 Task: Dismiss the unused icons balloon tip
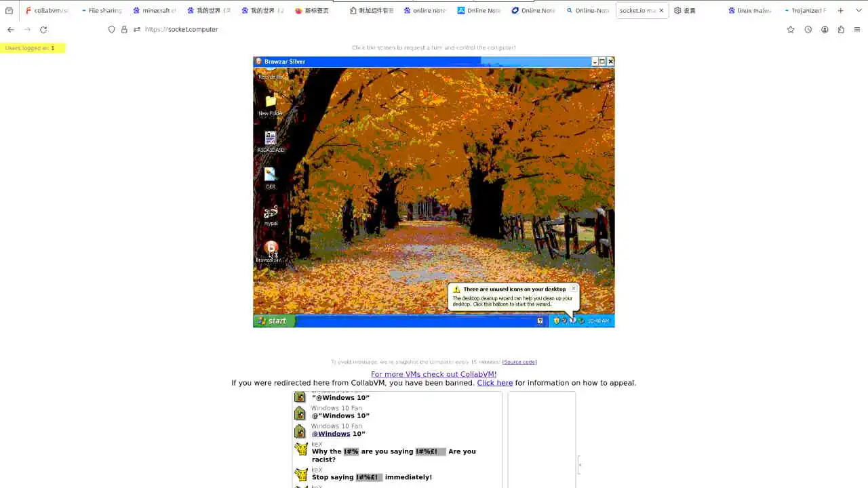573,288
